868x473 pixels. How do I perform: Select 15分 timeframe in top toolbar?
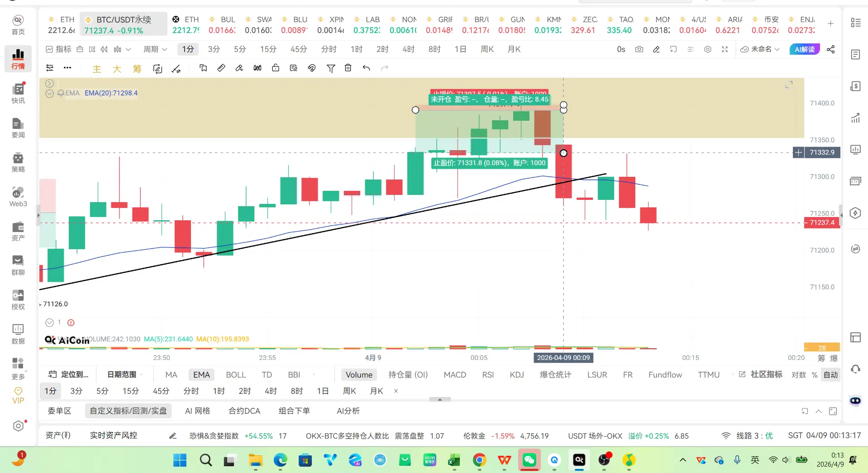(x=268, y=49)
